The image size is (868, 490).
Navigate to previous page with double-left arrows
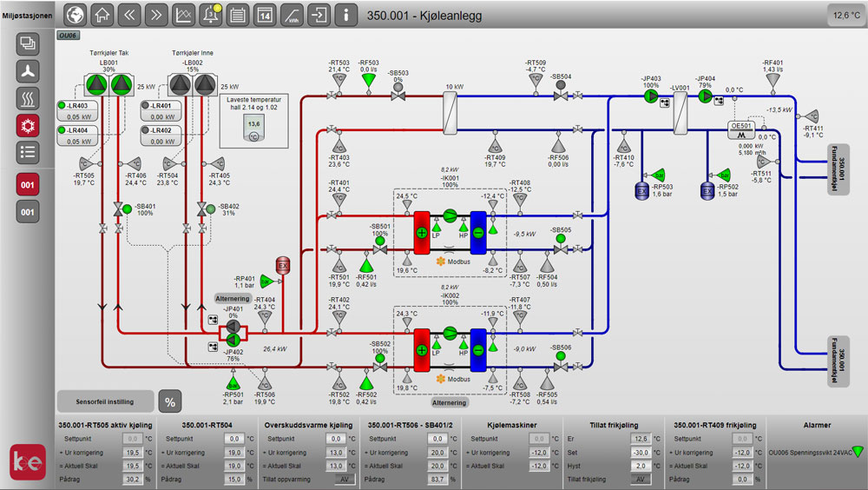click(129, 15)
